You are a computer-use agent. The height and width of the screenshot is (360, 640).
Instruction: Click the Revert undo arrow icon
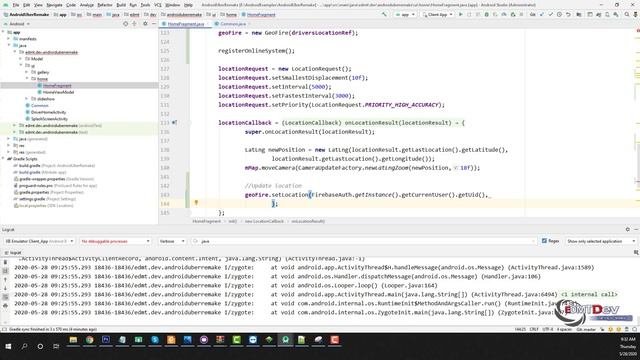pos(568,14)
